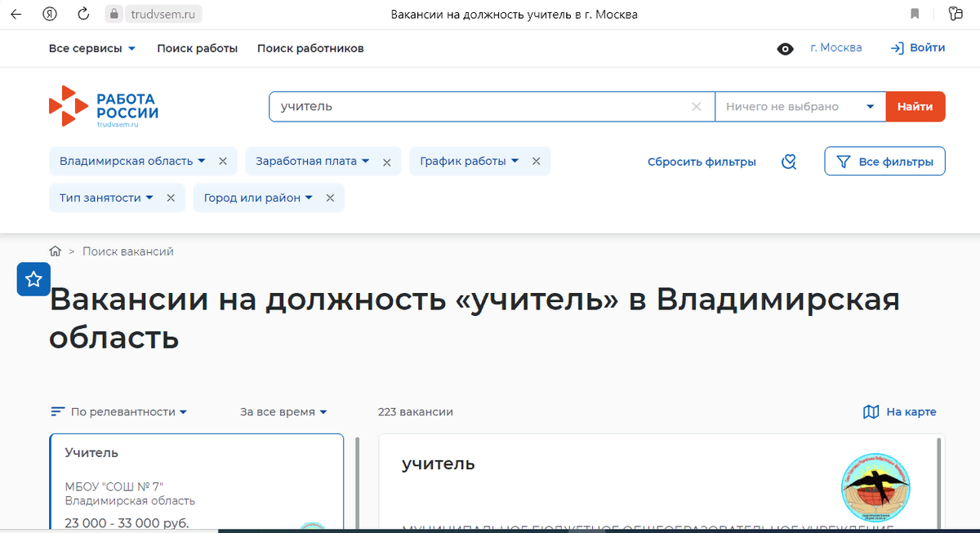Clear the search field with the X icon
Image resolution: width=980 pixels, height=533 pixels.
696,106
